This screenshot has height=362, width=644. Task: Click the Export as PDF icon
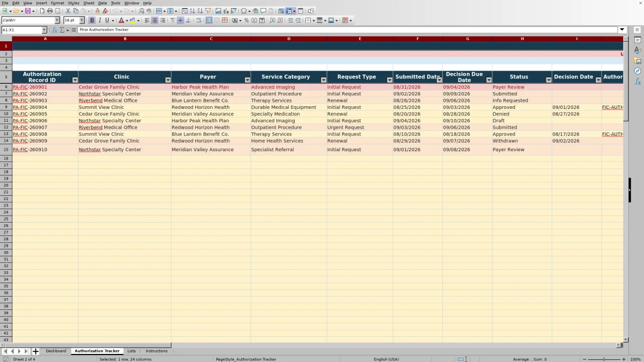42,11
